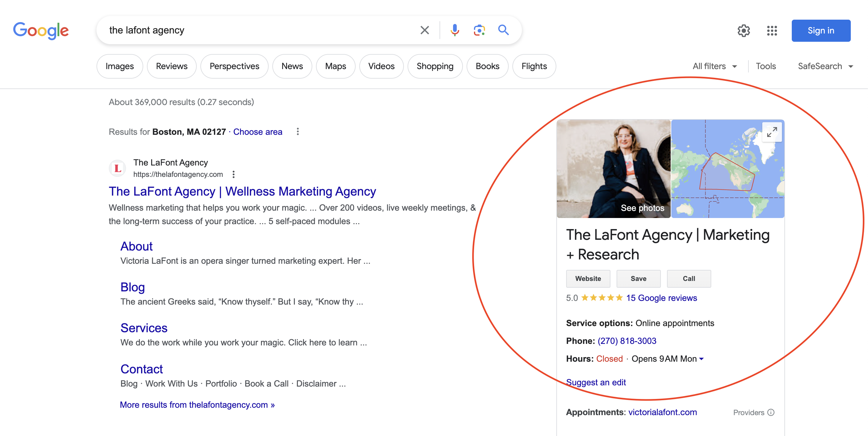
Task: Expand the map with the arrows icon
Action: [x=771, y=132]
